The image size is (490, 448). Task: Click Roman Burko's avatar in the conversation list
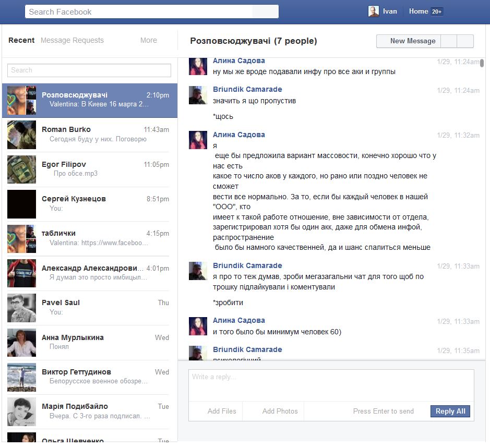(21, 135)
